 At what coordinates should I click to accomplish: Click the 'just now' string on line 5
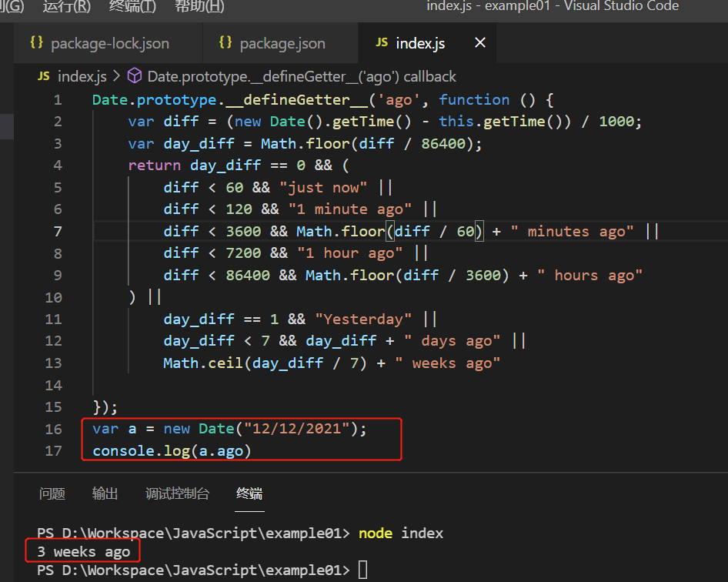click(323, 187)
